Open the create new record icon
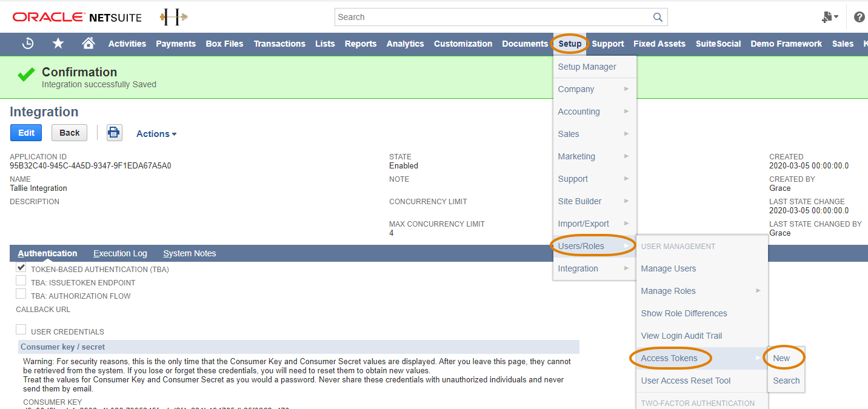The width and height of the screenshot is (868, 409). (x=830, y=17)
